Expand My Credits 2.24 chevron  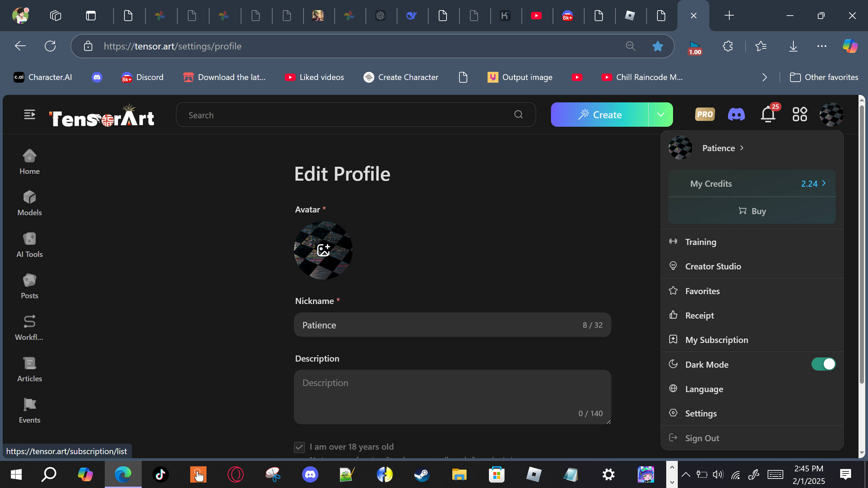[824, 183]
